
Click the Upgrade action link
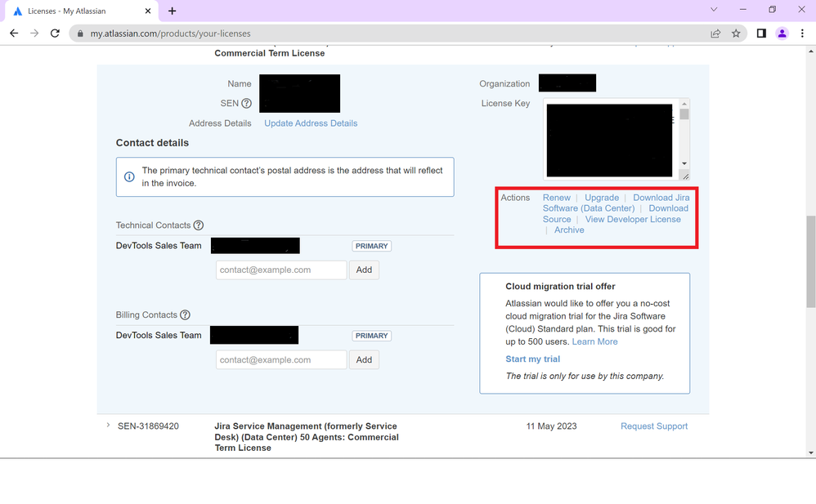(x=602, y=198)
